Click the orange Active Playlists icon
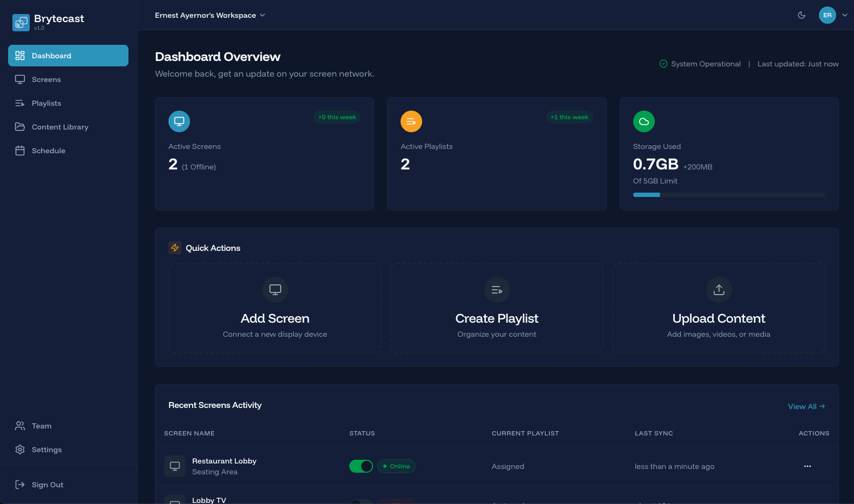854x504 pixels. tap(411, 121)
